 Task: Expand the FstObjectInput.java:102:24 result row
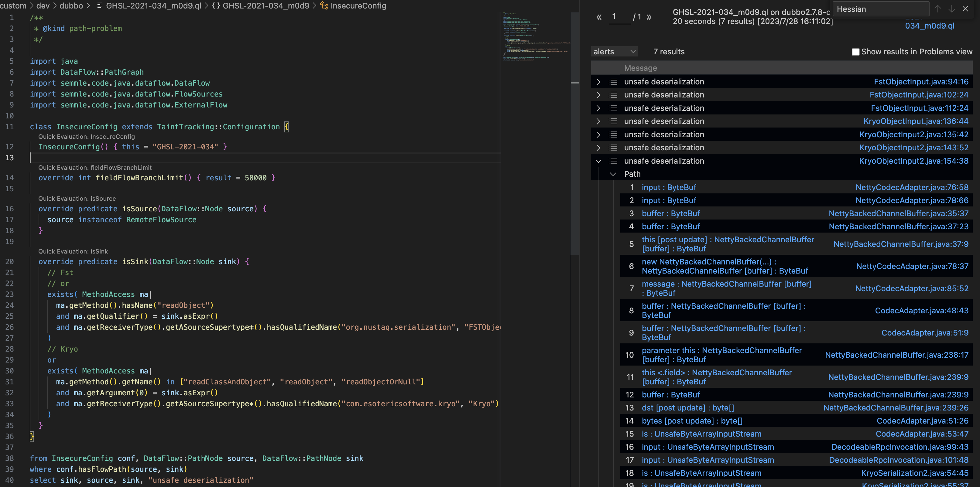click(x=598, y=95)
